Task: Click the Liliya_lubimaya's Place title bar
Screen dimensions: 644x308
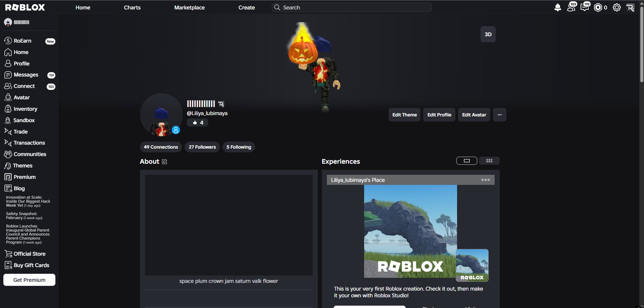Action: click(x=410, y=180)
